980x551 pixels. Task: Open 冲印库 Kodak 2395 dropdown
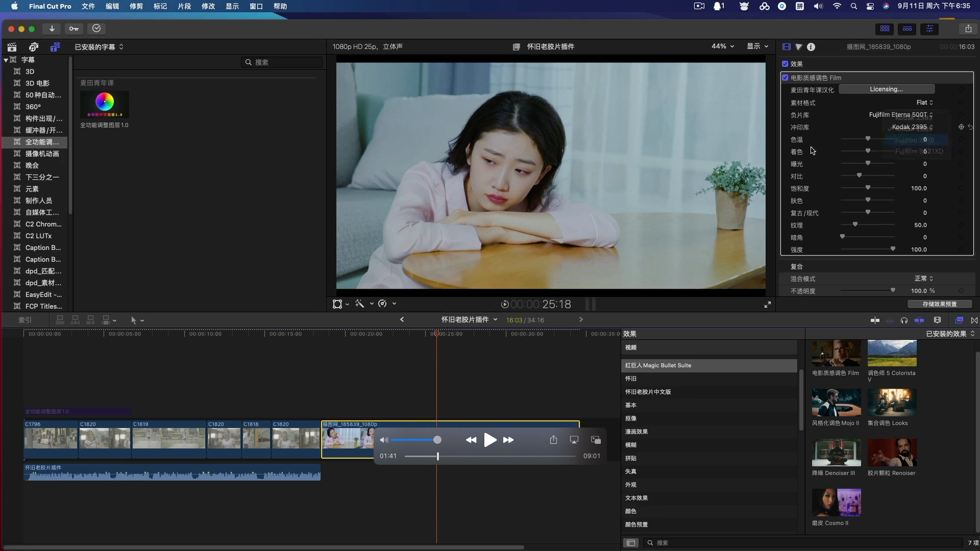point(912,127)
